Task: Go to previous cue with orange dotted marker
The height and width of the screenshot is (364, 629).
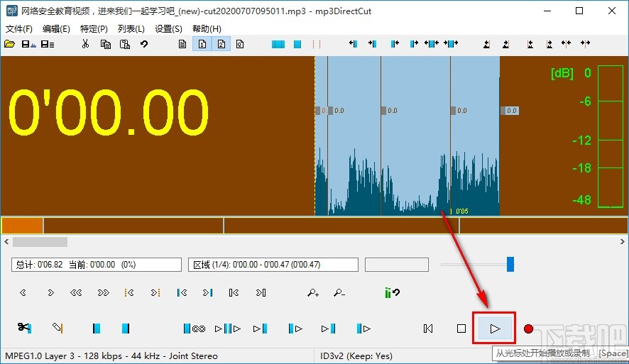Action: (129, 292)
